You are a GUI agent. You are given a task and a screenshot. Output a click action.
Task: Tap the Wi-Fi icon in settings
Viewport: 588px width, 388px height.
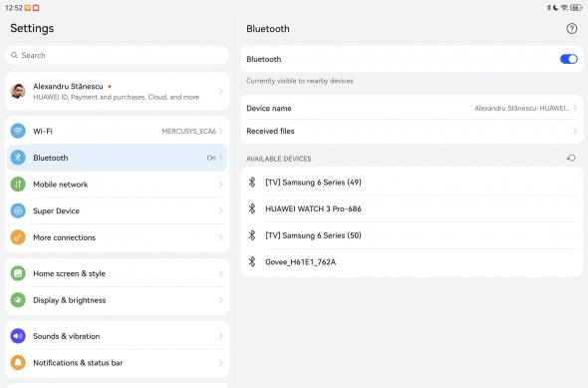coord(18,131)
